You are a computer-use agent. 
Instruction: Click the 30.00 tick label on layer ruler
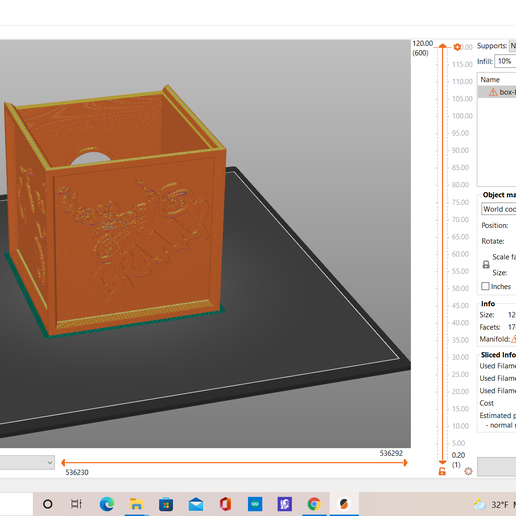460,357
